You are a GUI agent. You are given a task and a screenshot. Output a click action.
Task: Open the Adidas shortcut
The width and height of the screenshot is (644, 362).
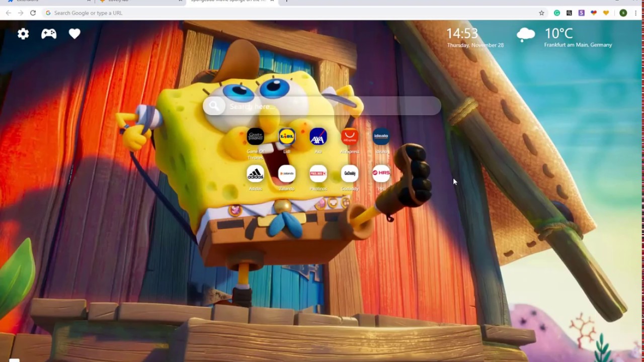255,173
